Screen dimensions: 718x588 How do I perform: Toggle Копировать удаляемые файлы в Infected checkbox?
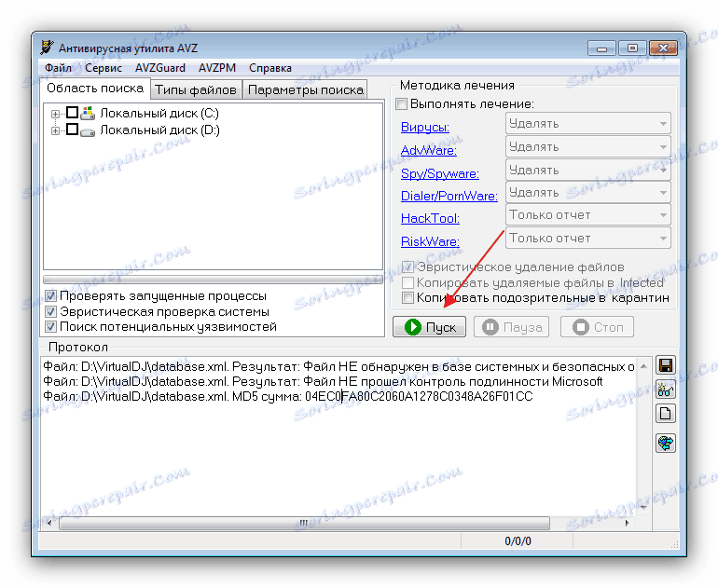tap(407, 282)
